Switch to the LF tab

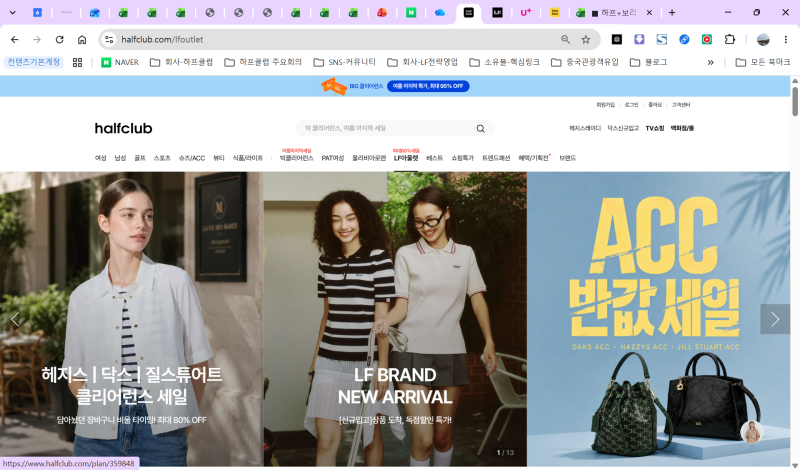click(497, 12)
